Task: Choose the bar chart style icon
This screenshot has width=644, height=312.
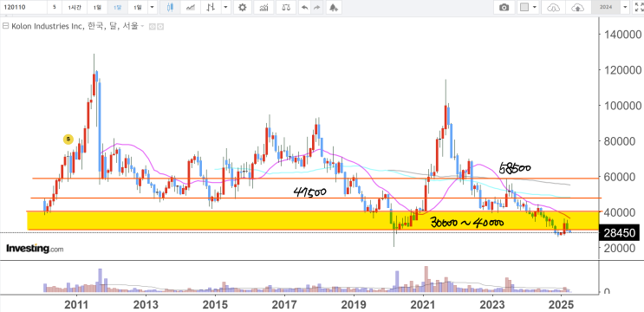Action: [211, 8]
